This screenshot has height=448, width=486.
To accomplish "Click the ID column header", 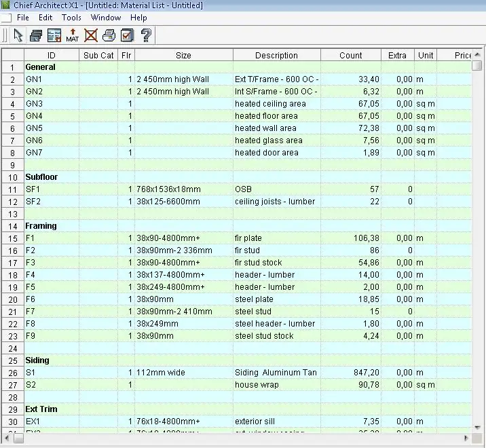I will (x=52, y=55).
